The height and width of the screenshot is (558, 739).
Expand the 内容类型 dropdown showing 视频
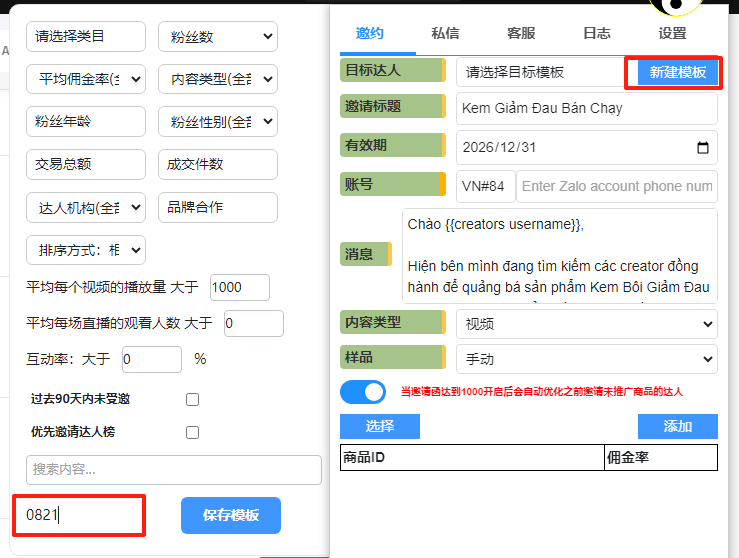(x=586, y=324)
